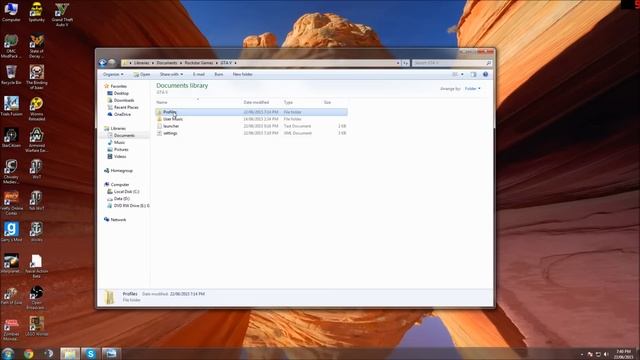The width and height of the screenshot is (640, 360).
Task: Open the Arrange by Folder dropdown
Action: (x=472, y=89)
